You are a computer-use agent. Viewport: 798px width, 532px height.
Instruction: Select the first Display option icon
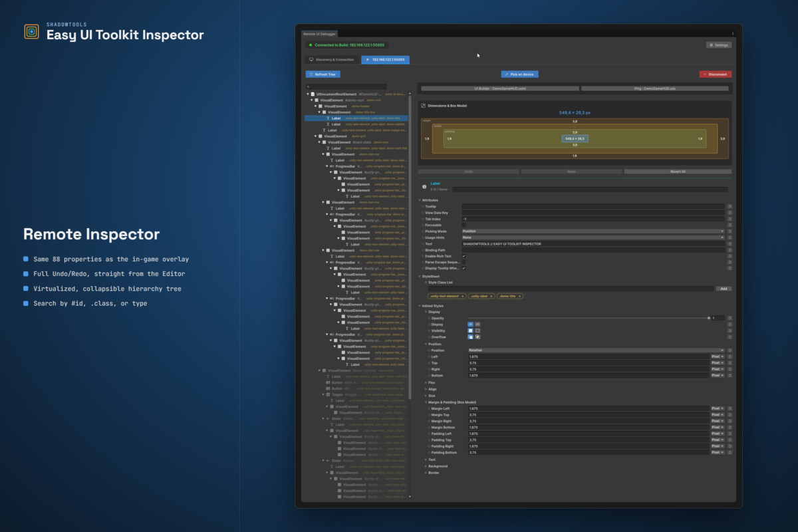471,324
